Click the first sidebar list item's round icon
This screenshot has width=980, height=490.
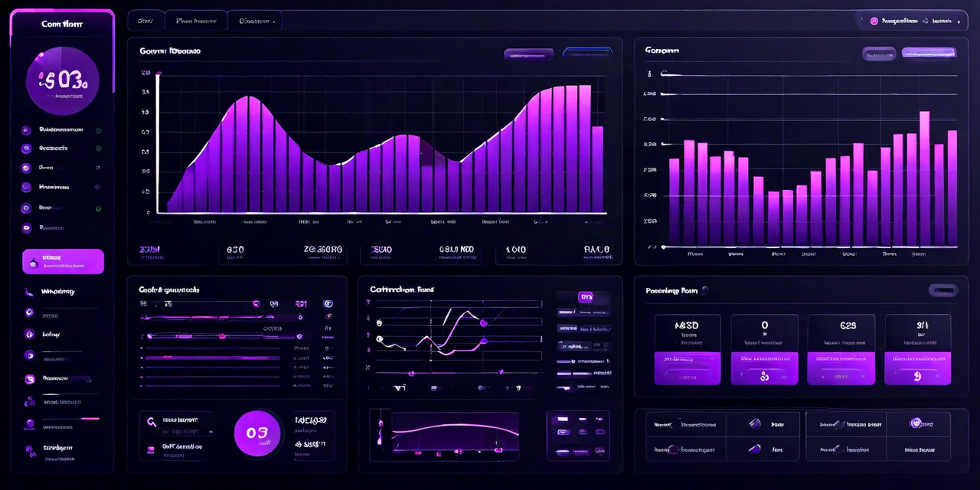click(26, 130)
